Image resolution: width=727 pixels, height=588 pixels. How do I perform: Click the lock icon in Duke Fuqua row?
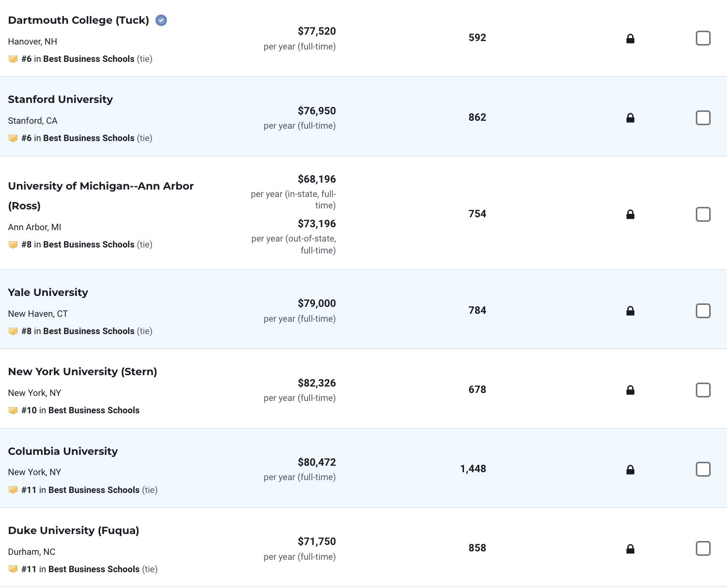(x=630, y=548)
